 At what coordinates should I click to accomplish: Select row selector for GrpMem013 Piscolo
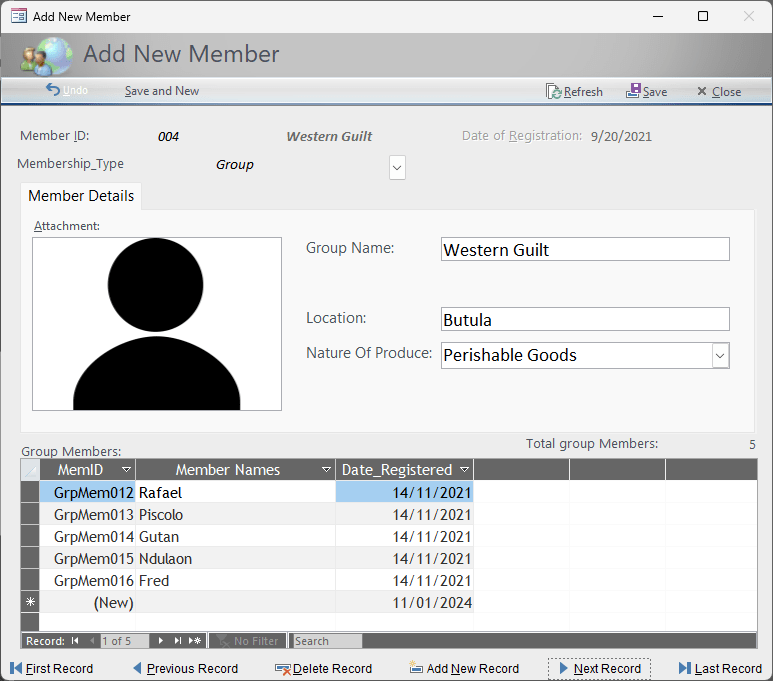30,514
